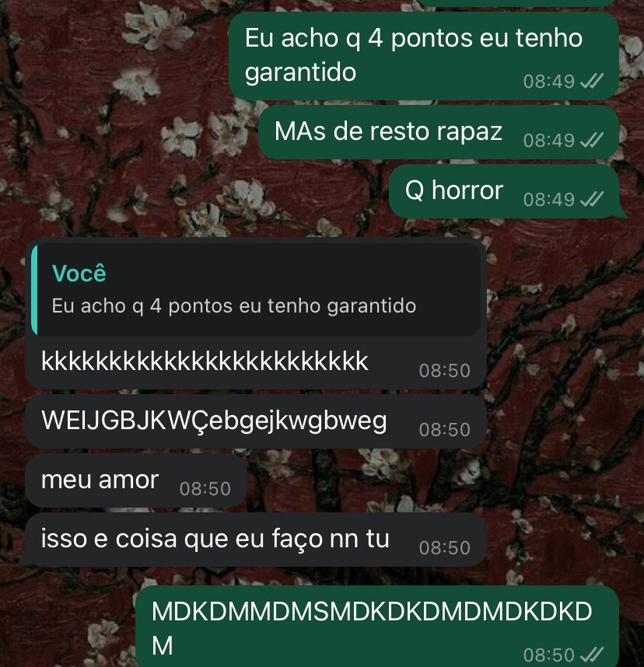Tap read ticks on 'MDKDMMDMSMDKDKDMDMDKDKDM' message
Screen dimensions: 644x667
[x=592, y=655]
